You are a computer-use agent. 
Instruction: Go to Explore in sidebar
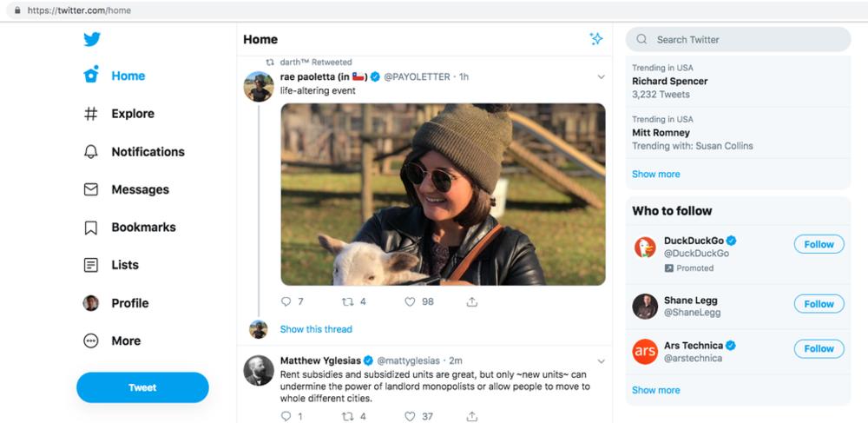point(120,114)
